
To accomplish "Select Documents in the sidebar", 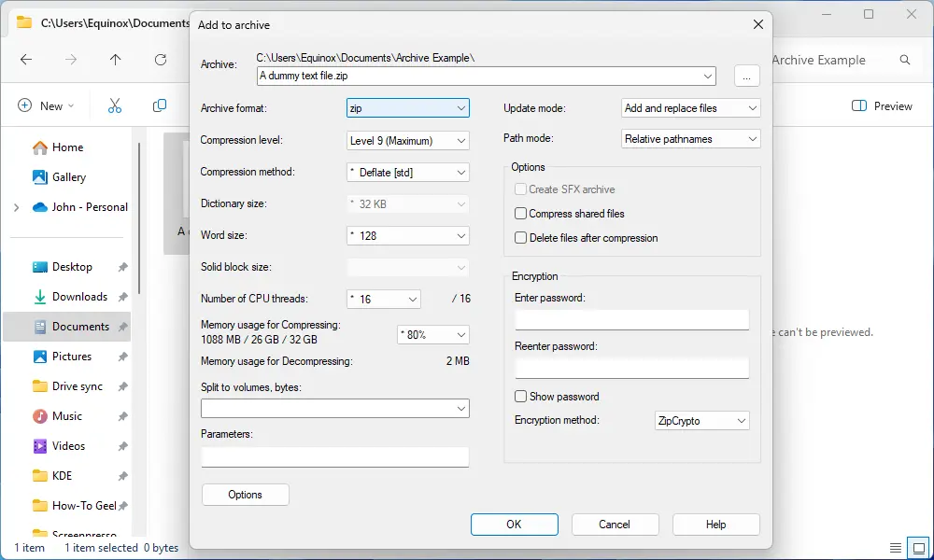I will [x=66, y=326].
